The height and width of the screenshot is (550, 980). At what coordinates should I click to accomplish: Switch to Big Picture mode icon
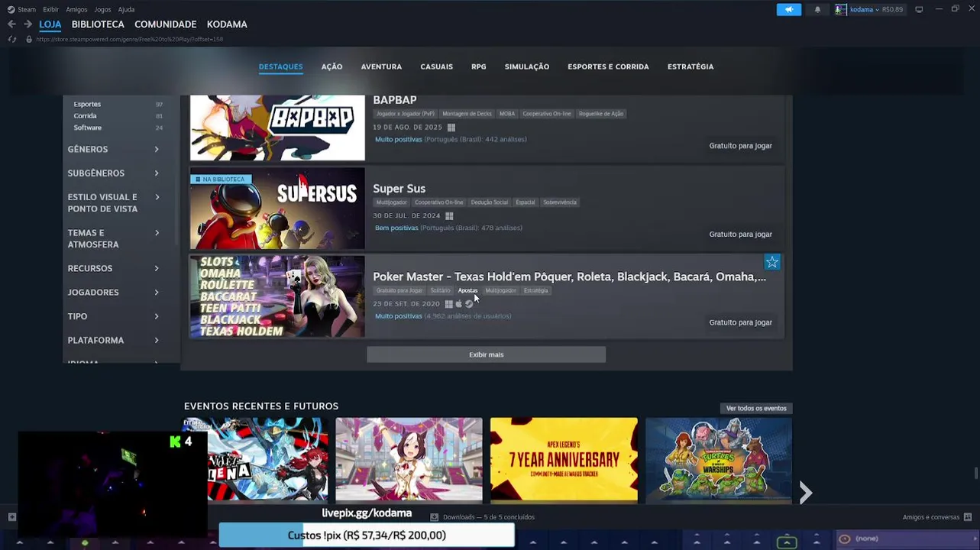click(x=919, y=9)
